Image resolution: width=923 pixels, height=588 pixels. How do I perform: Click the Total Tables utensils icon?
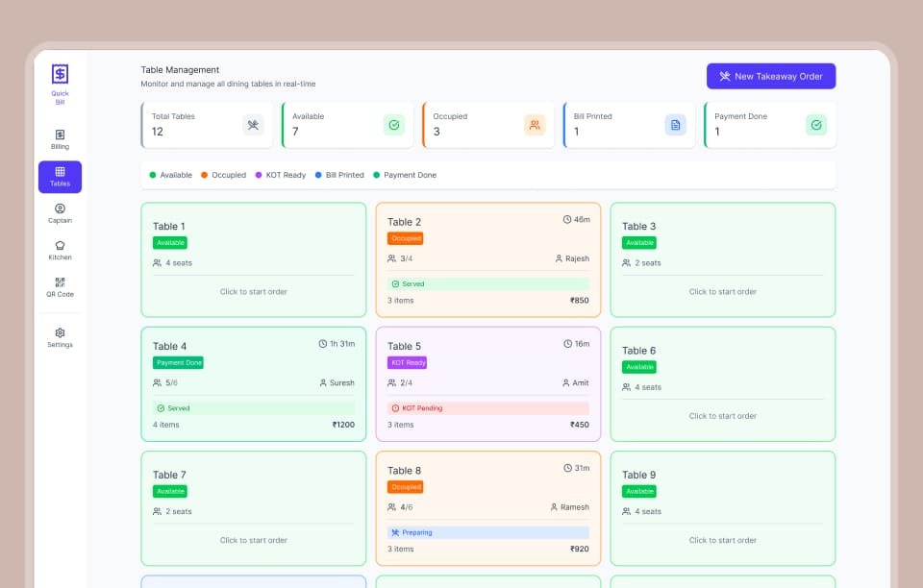[x=253, y=125]
